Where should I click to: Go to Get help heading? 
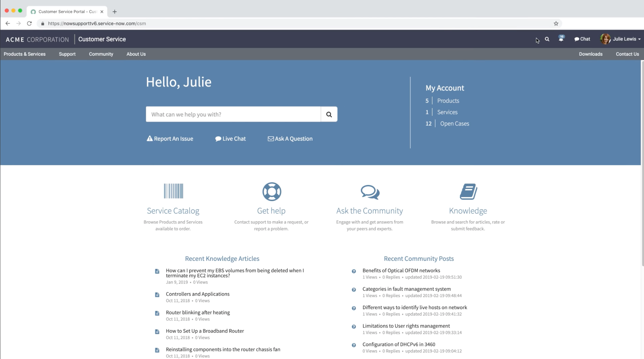coord(271,211)
